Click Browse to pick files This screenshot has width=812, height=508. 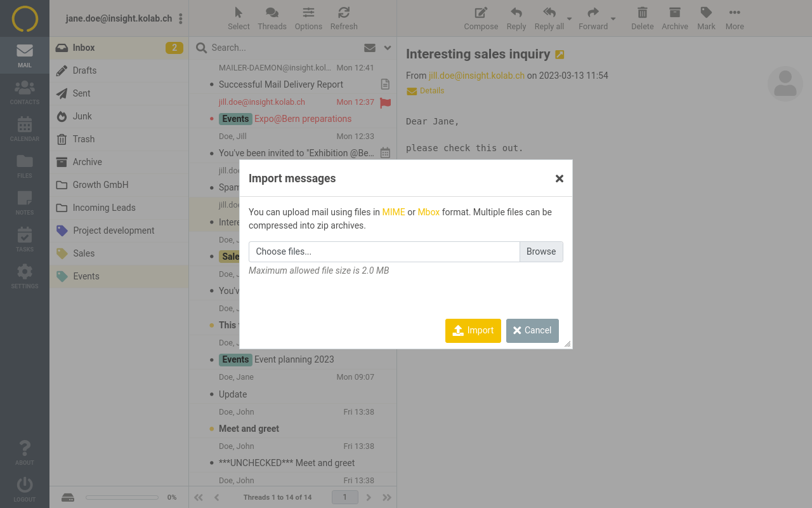click(541, 251)
